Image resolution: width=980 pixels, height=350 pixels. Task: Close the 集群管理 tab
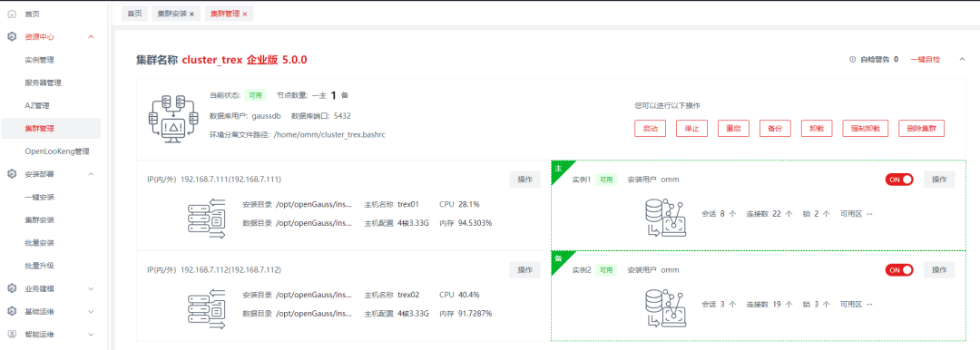coord(244,14)
